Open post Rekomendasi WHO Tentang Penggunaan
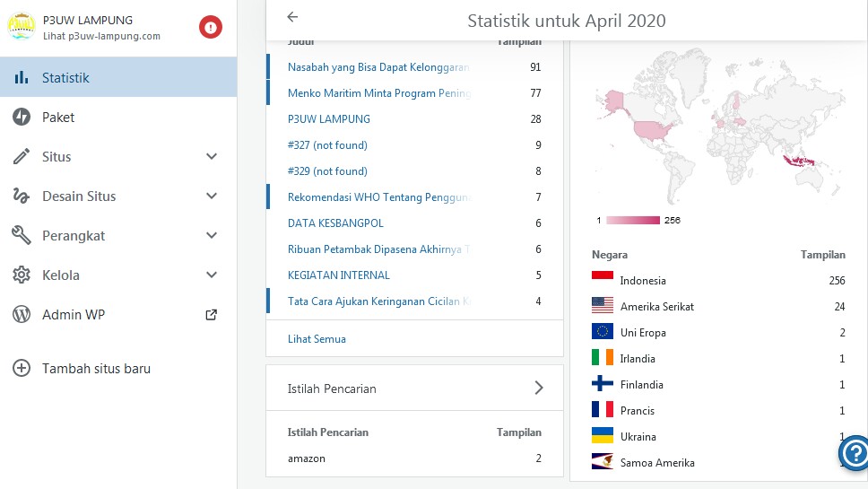Image resolution: width=868 pixels, height=489 pixels. click(x=379, y=197)
